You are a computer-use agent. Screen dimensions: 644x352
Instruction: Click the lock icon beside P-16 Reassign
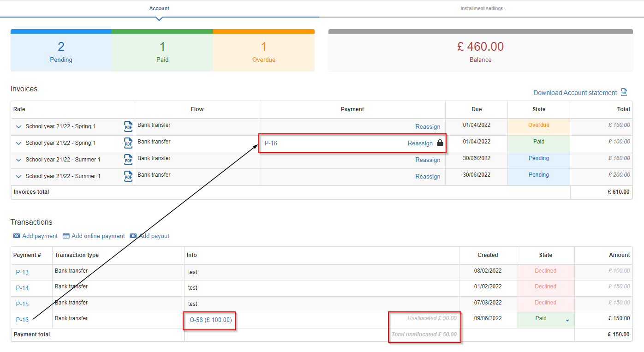click(x=440, y=143)
